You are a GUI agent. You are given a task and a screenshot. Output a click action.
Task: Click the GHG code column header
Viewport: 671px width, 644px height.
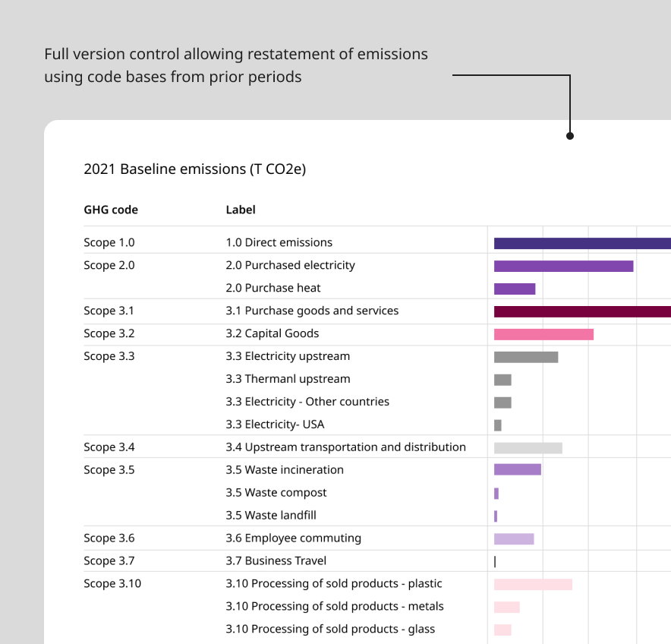111,210
